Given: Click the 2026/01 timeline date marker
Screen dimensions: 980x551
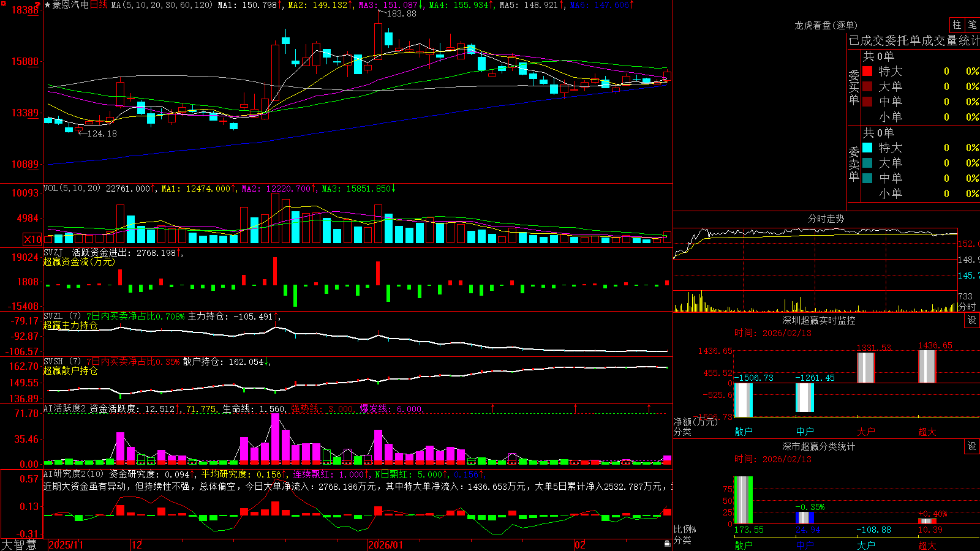Looking at the screenshot, I should coord(385,545).
